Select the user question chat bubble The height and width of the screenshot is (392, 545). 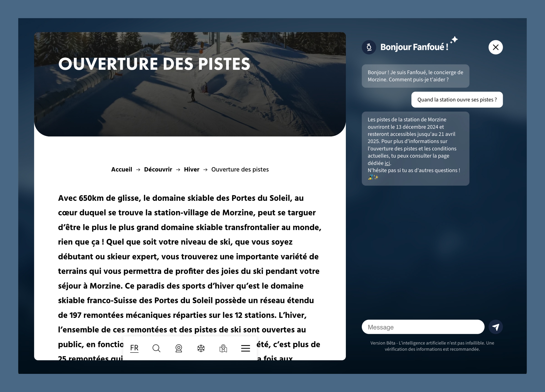(x=457, y=100)
